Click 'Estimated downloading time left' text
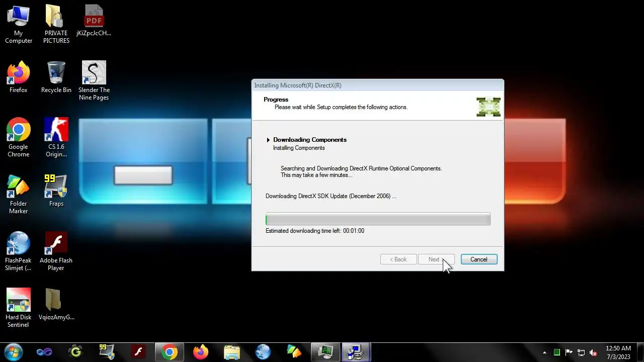This screenshot has width=644, height=362. (x=315, y=231)
